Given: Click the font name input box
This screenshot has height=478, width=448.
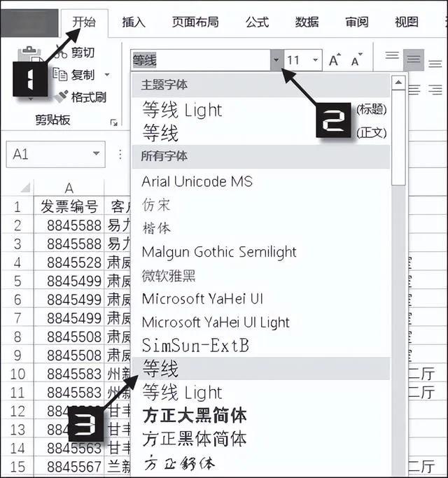Looking at the screenshot, I should pyautogui.click(x=201, y=60).
